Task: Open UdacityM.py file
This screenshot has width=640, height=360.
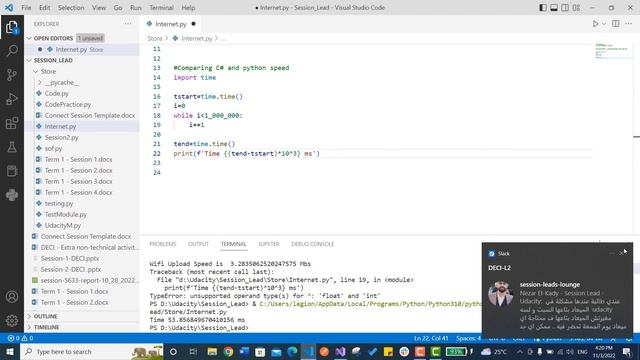Action: coord(63,225)
